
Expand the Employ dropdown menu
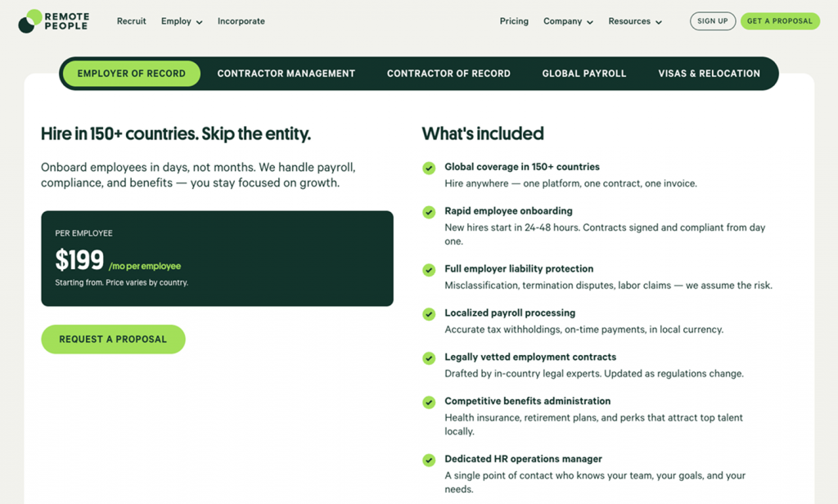click(x=181, y=21)
